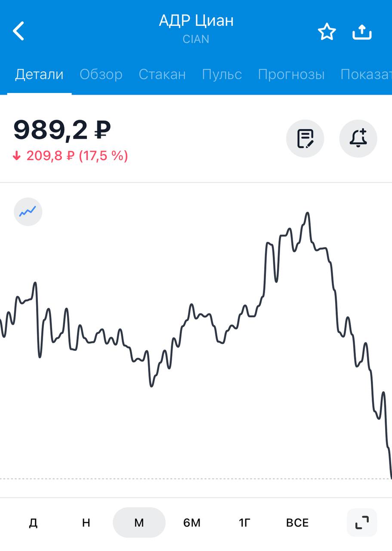
Task: Add CIAN to favorites with star icon
Action: [327, 32]
